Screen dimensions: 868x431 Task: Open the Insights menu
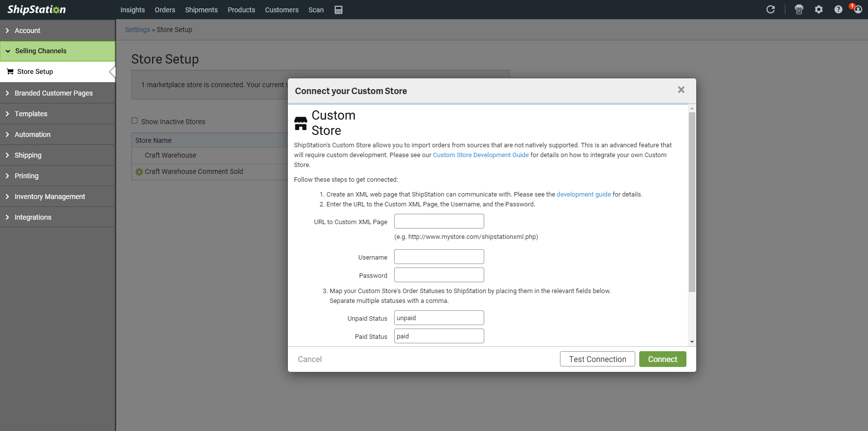[133, 10]
